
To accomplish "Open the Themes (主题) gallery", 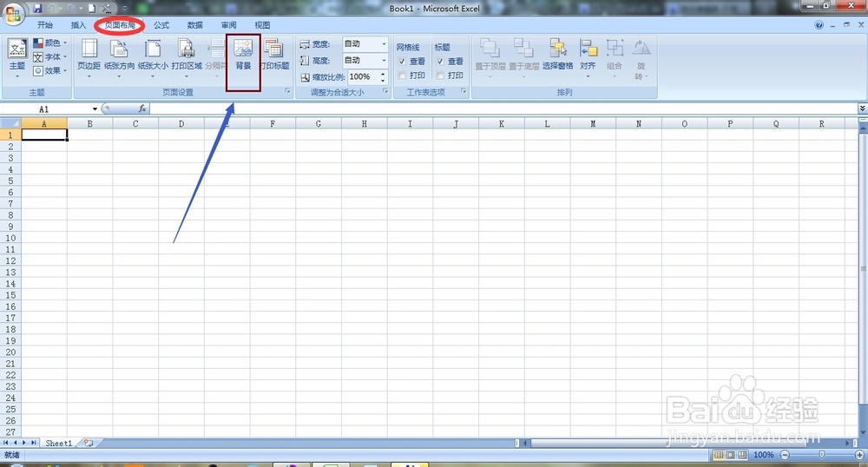I will click(17, 58).
